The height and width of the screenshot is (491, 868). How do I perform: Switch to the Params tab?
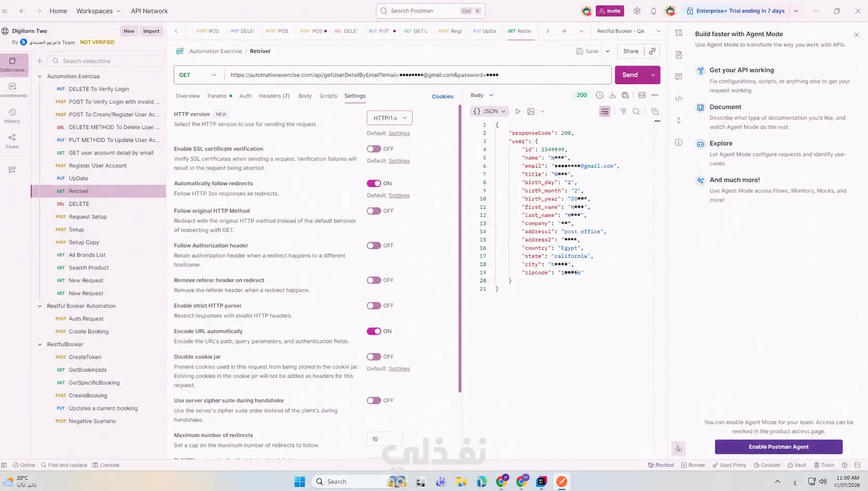pyautogui.click(x=219, y=96)
